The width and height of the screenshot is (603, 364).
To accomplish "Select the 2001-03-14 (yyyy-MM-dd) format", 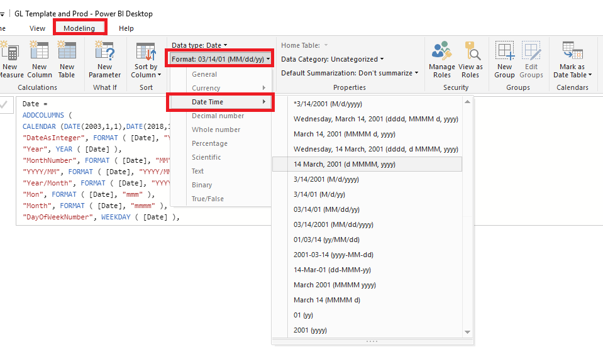I will pyautogui.click(x=334, y=255).
